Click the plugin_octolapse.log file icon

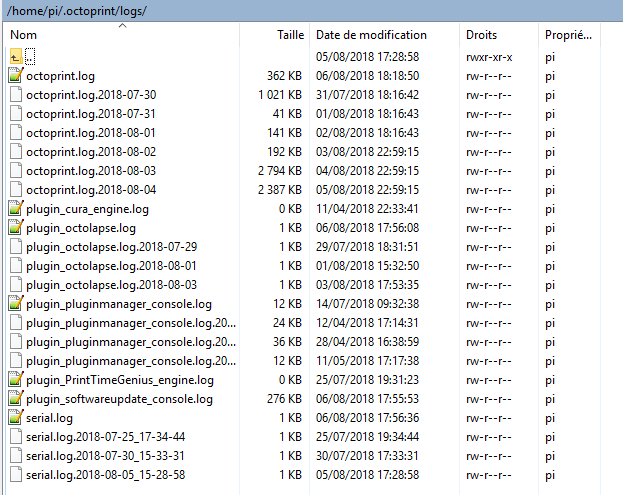16,228
